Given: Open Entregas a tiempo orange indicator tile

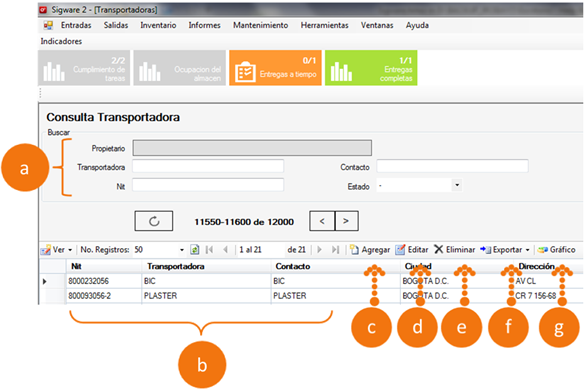Looking at the screenshot, I should pos(275,68).
